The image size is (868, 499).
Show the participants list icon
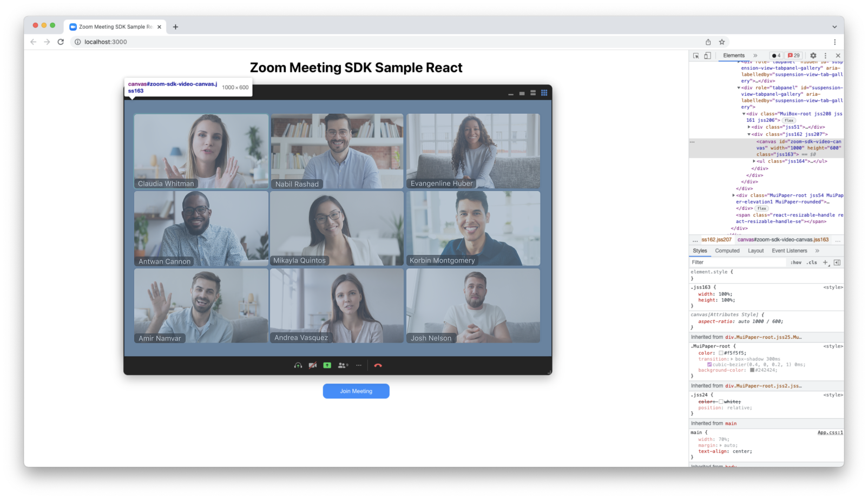coord(341,365)
